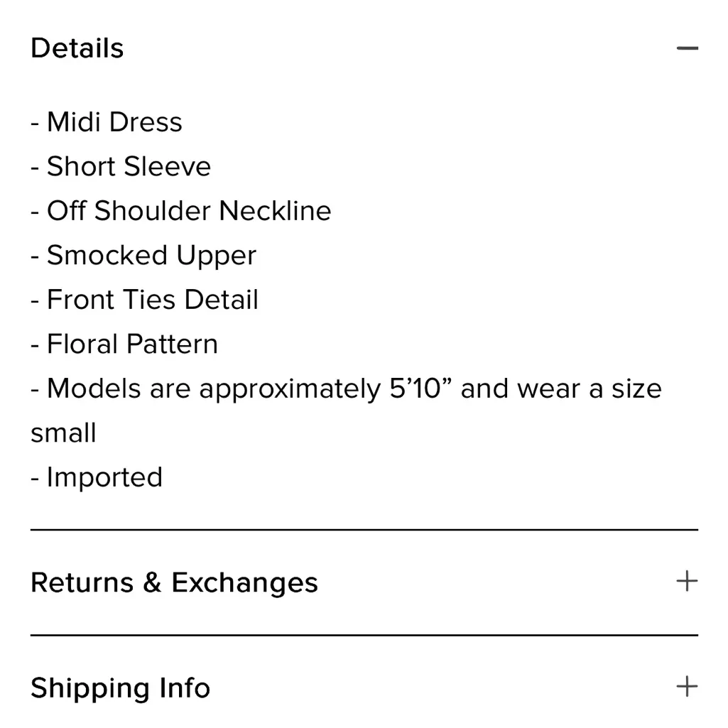Screen dimensions: 728x728
Task: Expand Returns & Exchanges with its plus icon
Action: pyautogui.click(x=686, y=582)
